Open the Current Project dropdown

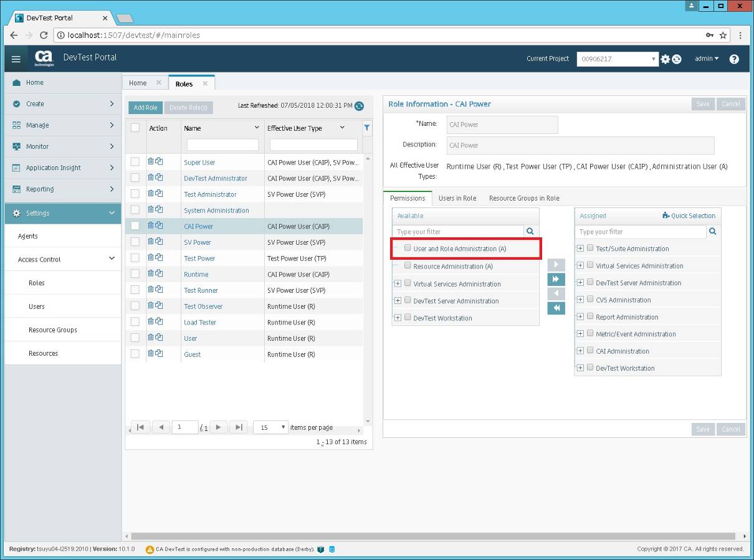(x=618, y=59)
